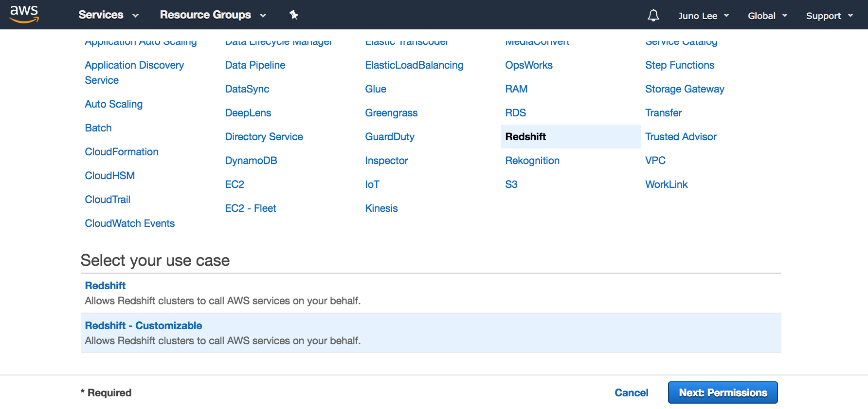Select DataSync from the list

pos(247,89)
